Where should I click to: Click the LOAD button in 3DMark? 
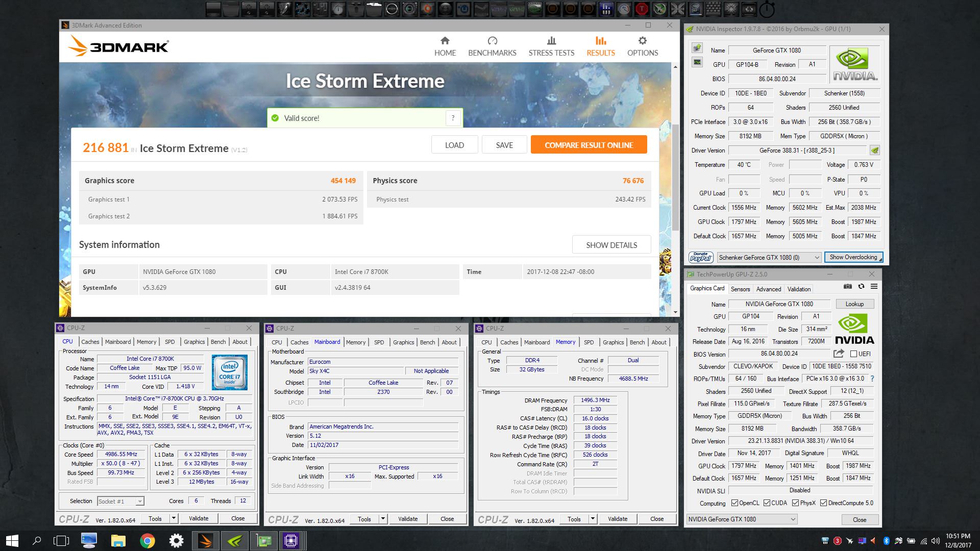coord(454,145)
